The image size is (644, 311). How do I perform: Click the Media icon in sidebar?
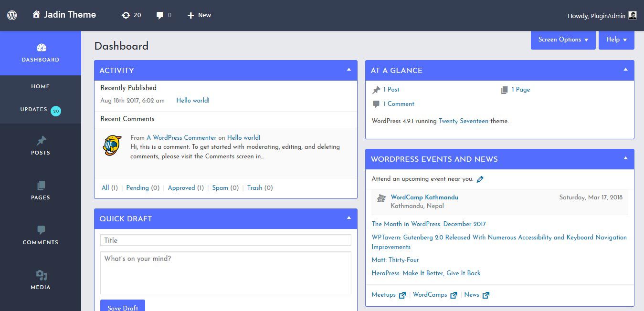click(x=41, y=275)
